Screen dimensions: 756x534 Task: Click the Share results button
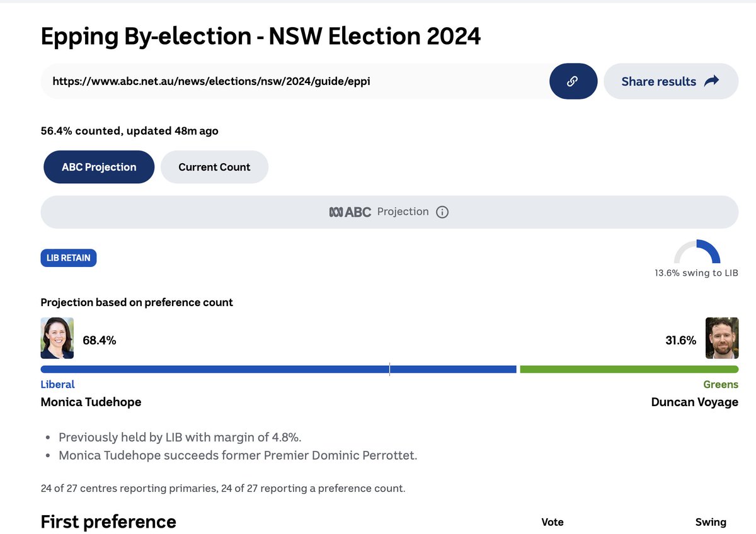671,81
